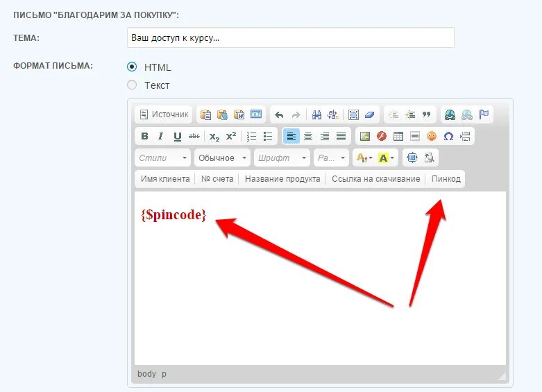Undo the last edit
The width and height of the screenshot is (542, 392).
[x=279, y=114]
